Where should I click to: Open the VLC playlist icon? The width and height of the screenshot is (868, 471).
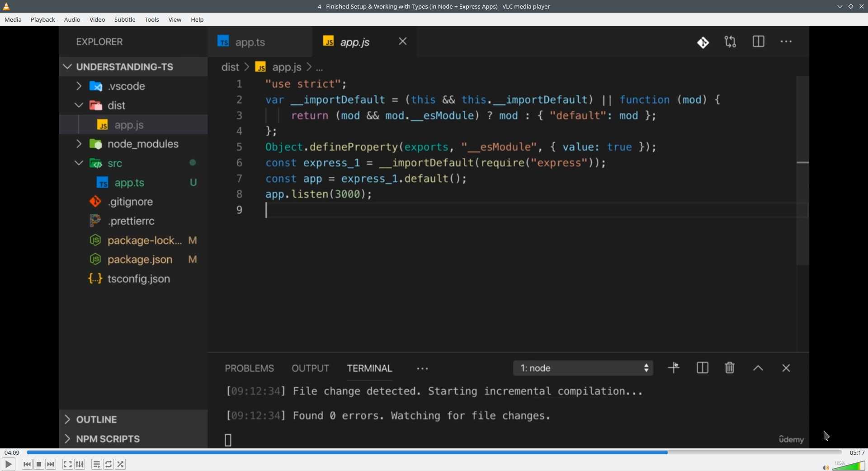pos(96,464)
